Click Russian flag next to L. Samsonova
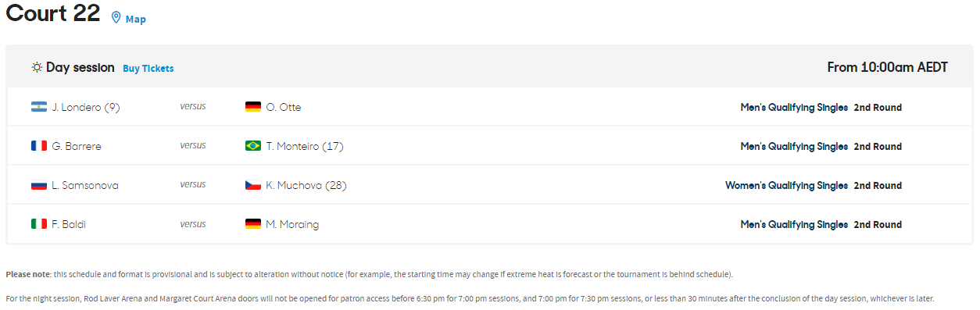 point(39,185)
